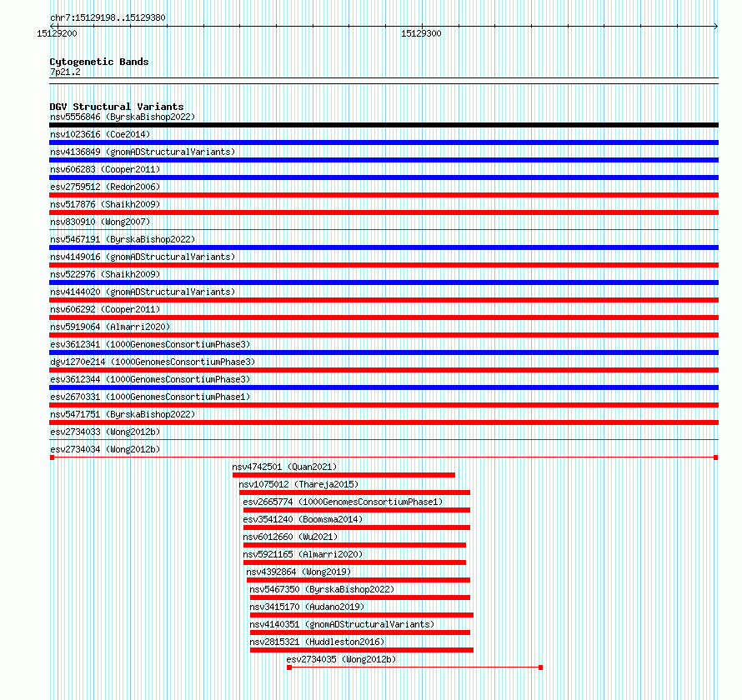Select esv2734035 (Wong2012b) variant label
The width and height of the screenshot is (742, 700).
341,659
